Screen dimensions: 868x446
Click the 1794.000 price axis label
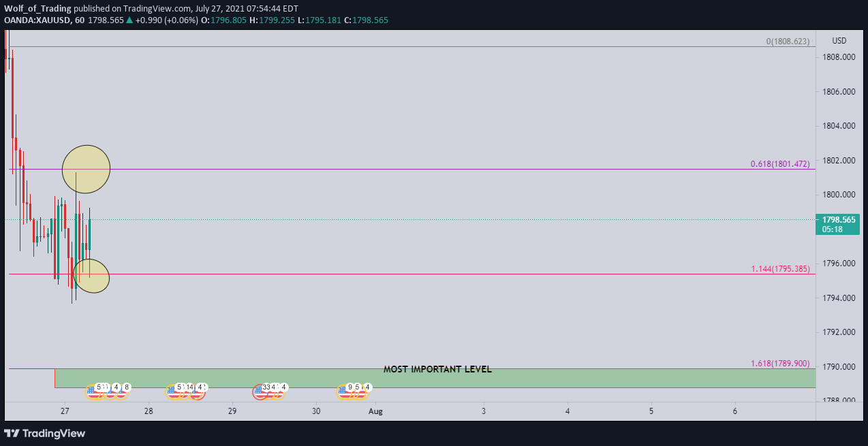(839, 298)
